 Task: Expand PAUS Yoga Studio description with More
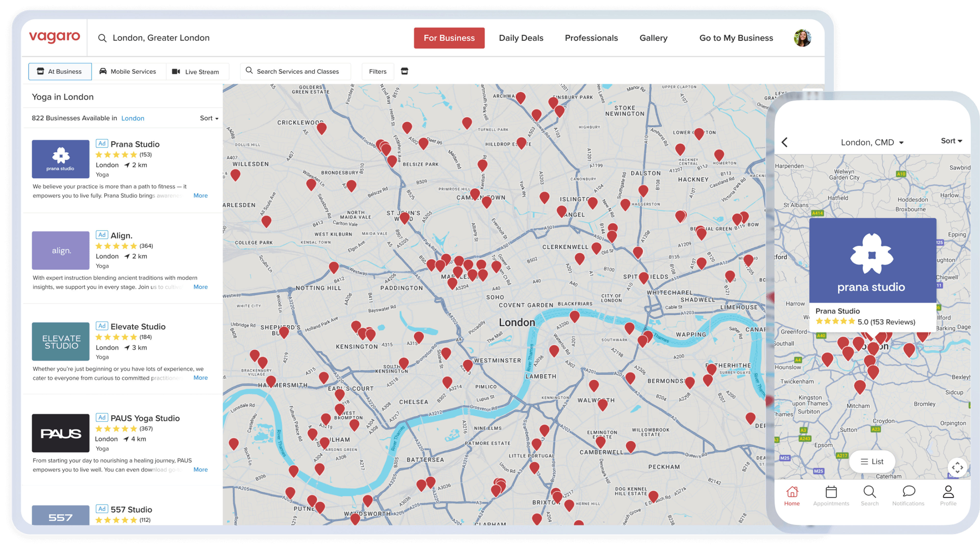pyautogui.click(x=201, y=469)
